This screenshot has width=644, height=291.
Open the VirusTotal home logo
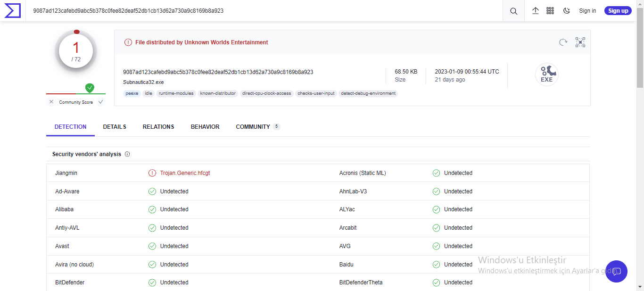click(x=12, y=10)
